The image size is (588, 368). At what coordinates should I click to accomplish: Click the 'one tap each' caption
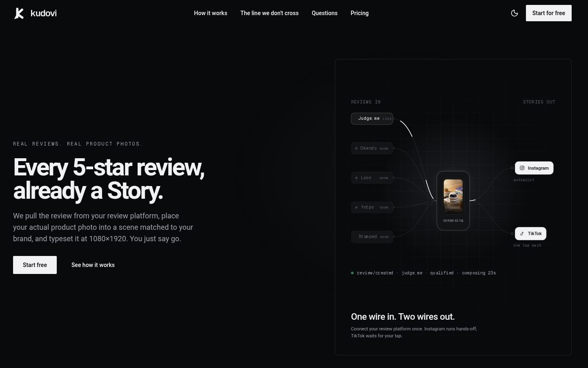click(x=527, y=245)
